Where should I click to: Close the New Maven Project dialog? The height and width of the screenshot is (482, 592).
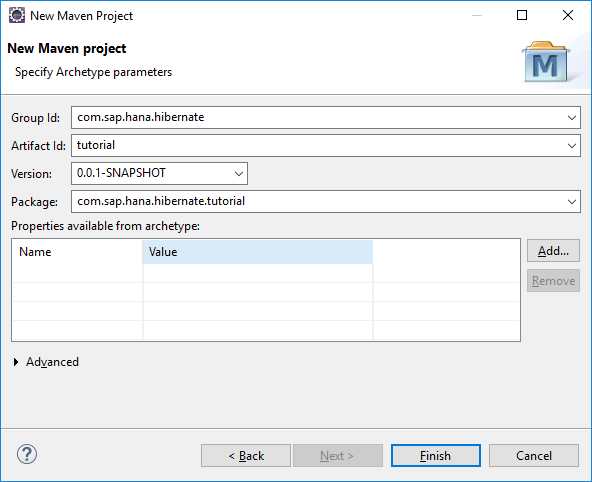pos(568,15)
